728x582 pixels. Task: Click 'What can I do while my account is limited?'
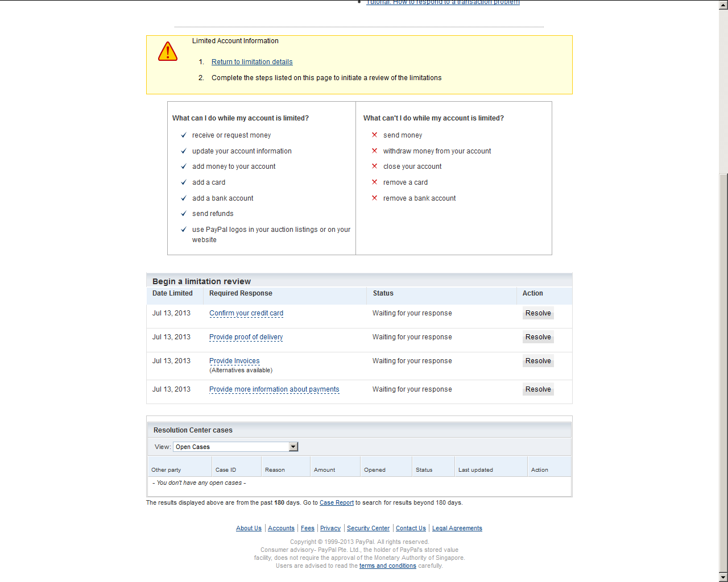click(x=241, y=118)
